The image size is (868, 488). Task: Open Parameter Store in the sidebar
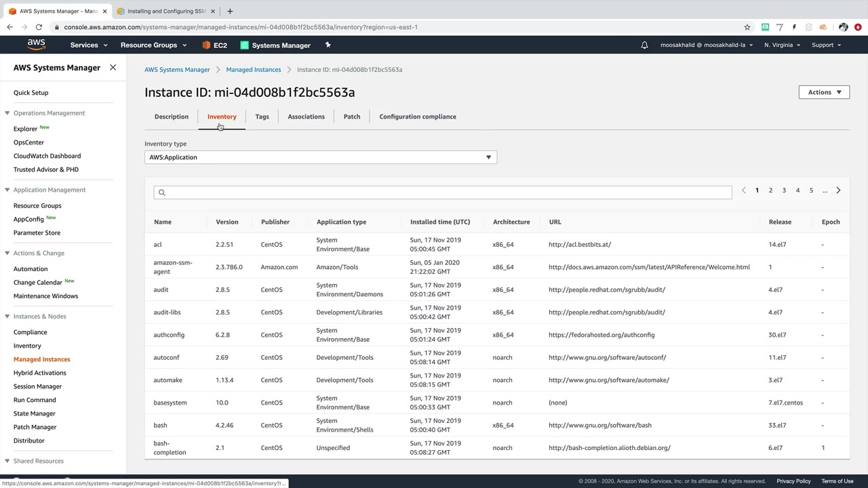37,233
